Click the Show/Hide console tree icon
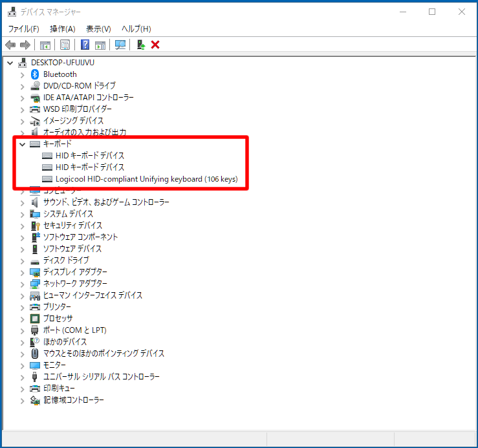 (45, 45)
